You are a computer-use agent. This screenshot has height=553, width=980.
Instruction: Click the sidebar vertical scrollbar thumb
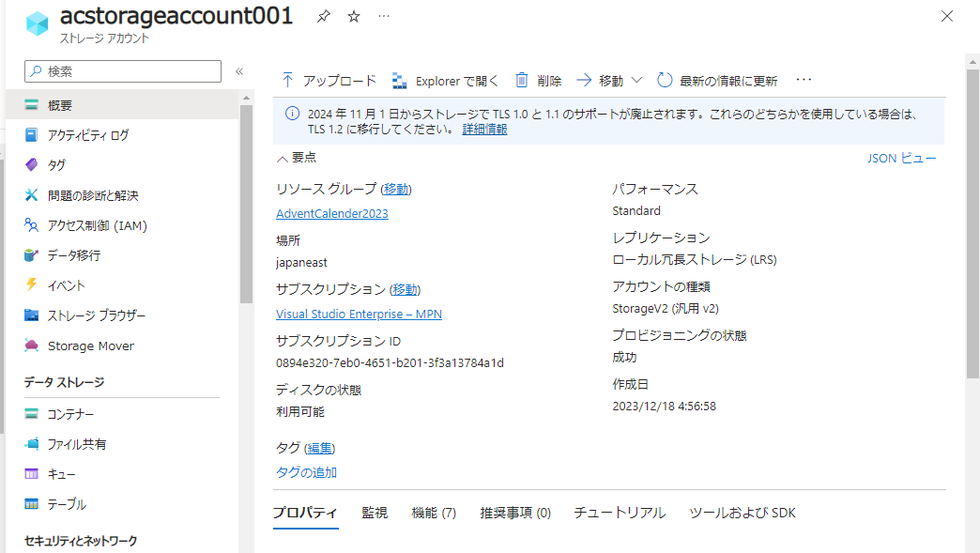[x=246, y=204]
